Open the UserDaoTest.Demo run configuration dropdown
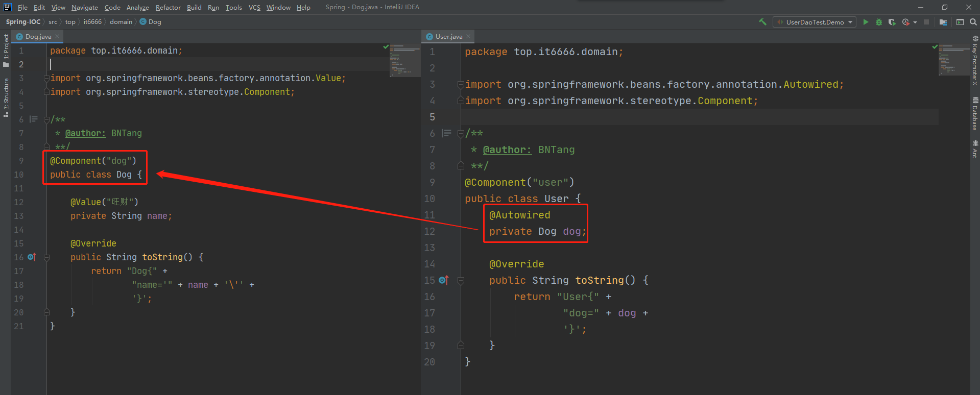 pos(815,22)
